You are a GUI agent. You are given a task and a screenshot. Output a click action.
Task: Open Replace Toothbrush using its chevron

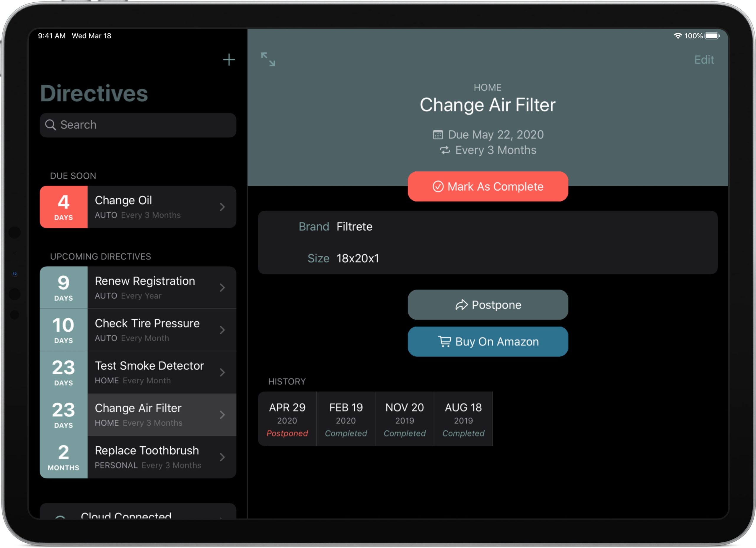(x=223, y=457)
